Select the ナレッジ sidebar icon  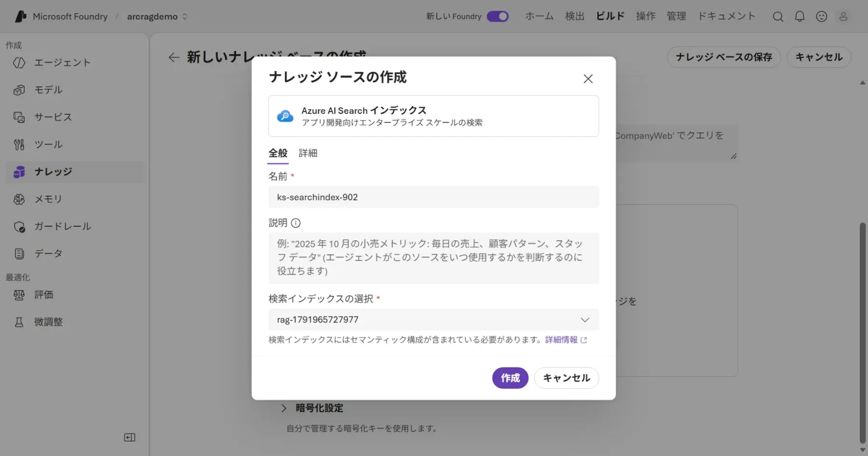click(19, 172)
